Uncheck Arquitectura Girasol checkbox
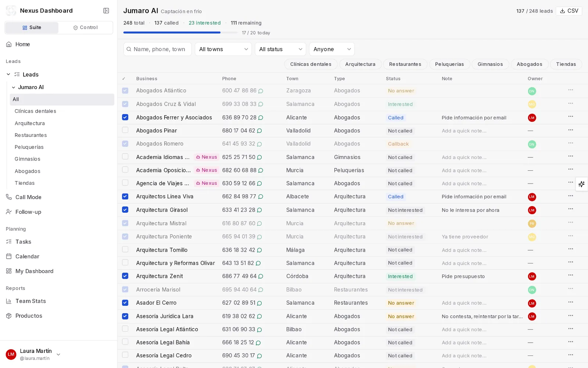 (125, 209)
